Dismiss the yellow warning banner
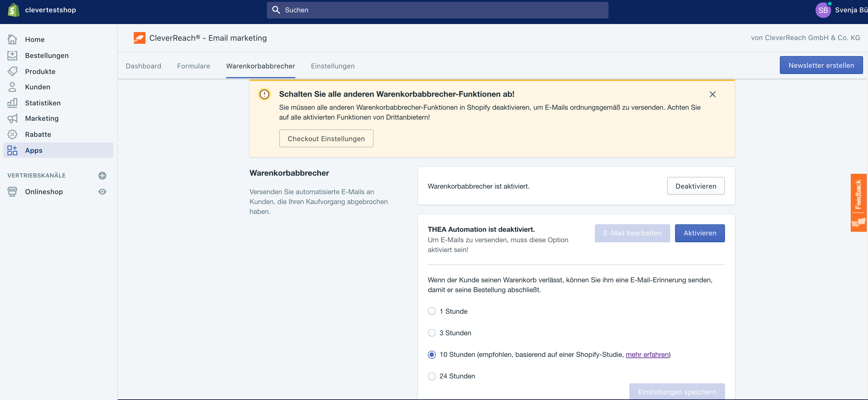 click(x=712, y=94)
